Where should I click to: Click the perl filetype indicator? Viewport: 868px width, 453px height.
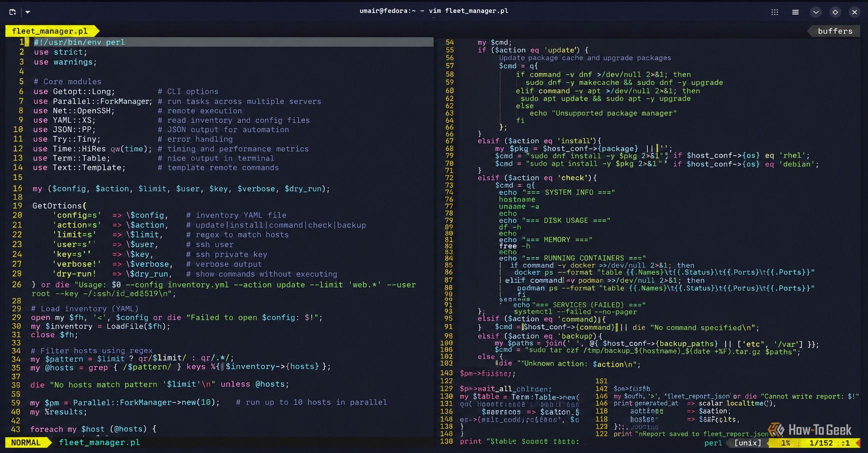tap(713, 443)
